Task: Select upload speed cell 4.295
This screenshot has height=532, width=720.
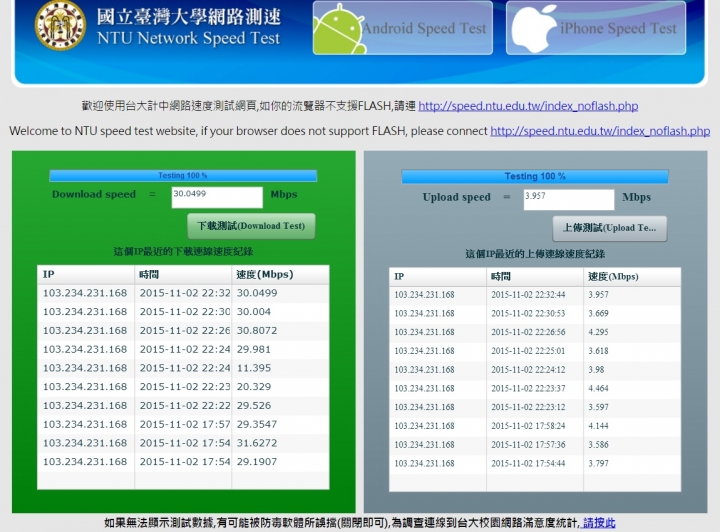Action: tap(632, 333)
